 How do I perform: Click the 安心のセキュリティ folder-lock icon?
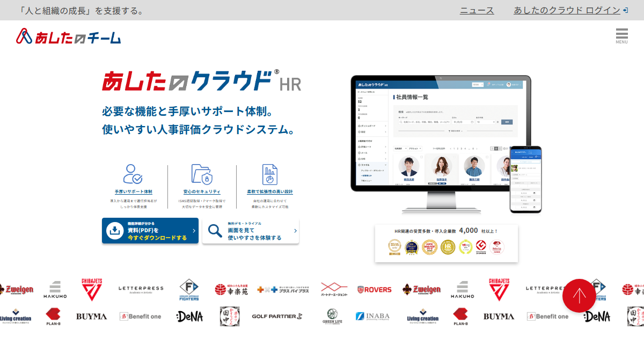coord(202,174)
